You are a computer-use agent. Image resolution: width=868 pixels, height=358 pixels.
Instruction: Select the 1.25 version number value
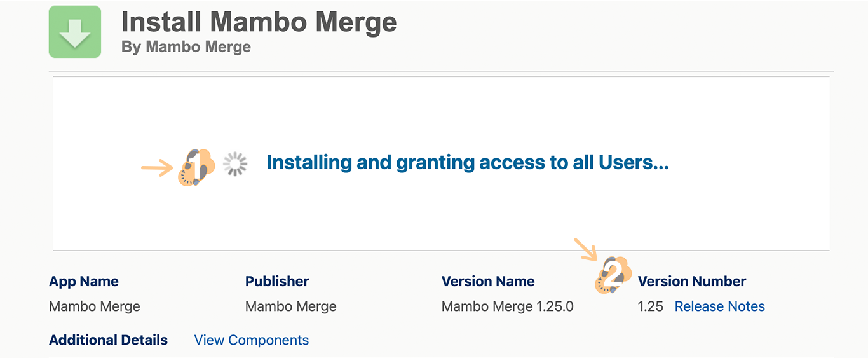(x=651, y=306)
